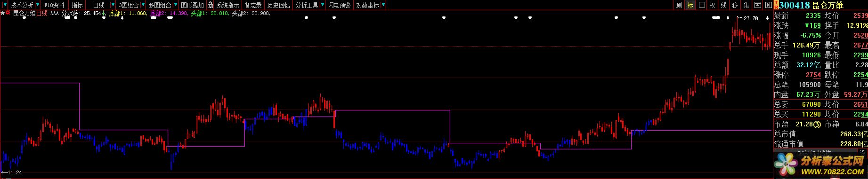Image resolution: width=868 pixels, height=179 pixels.
Task: Click the 底部1 value 11.860
Action: 138,13
